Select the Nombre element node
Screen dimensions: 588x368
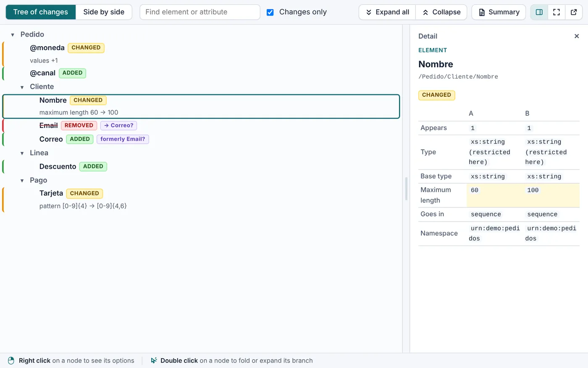tap(201, 106)
